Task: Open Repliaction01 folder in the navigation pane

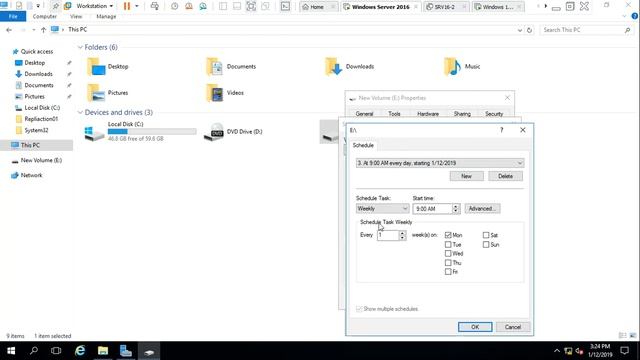Action: tap(41, 119)
